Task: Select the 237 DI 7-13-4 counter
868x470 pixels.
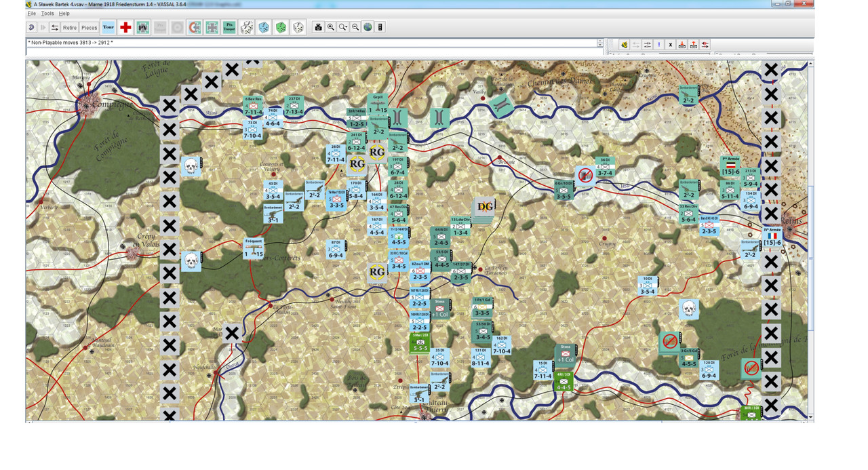Action: [x=294, y=106]
